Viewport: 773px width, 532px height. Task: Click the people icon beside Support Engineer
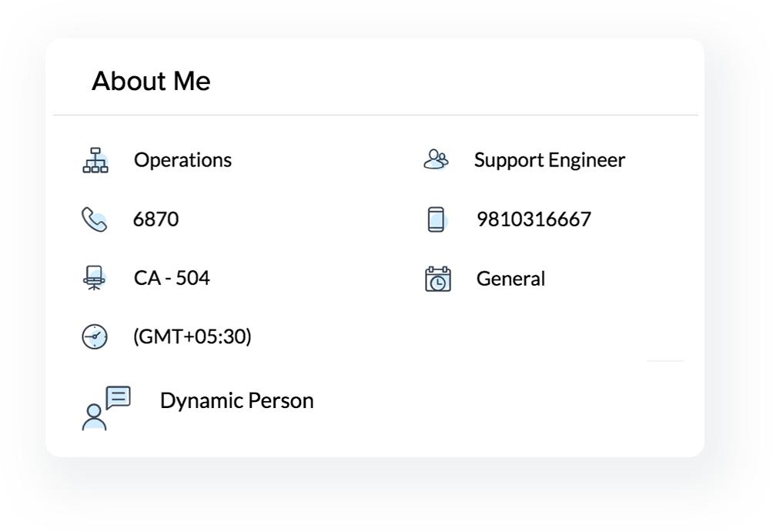436,159
